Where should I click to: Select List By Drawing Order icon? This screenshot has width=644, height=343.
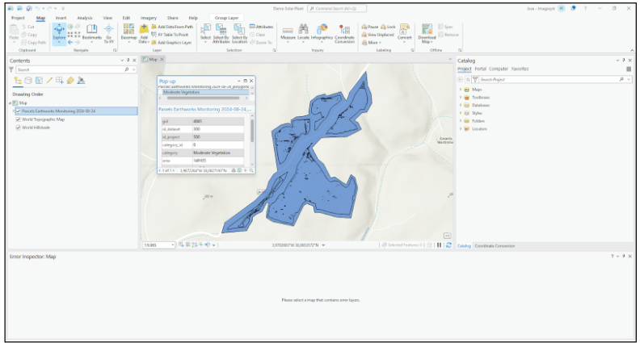tap(18, 81)
